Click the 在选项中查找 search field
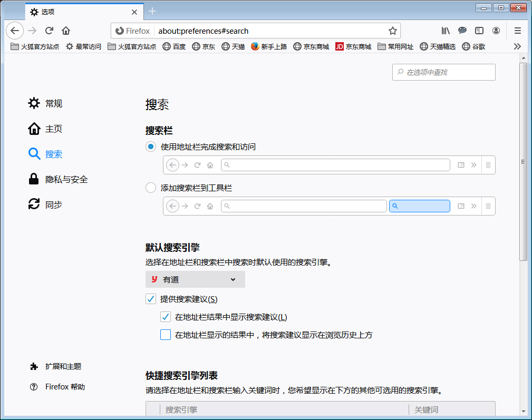The height and width of the screenshot is (420, 532). click(443, 72)
